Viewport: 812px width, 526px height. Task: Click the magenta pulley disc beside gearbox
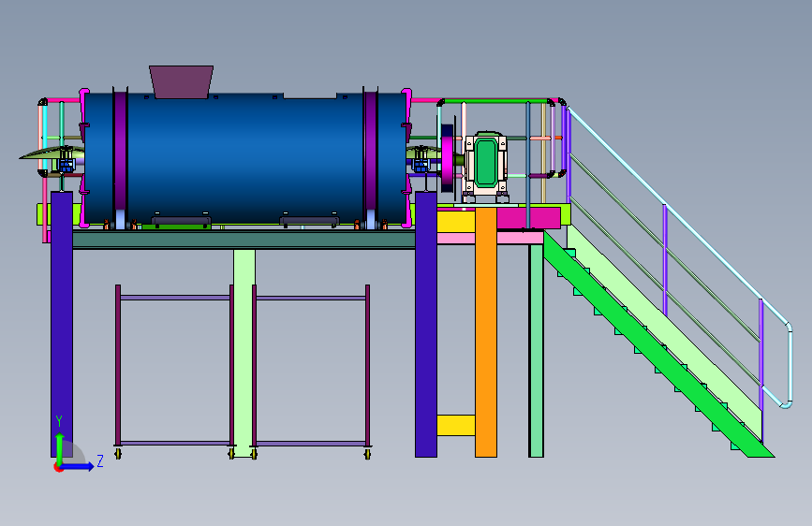447,157
